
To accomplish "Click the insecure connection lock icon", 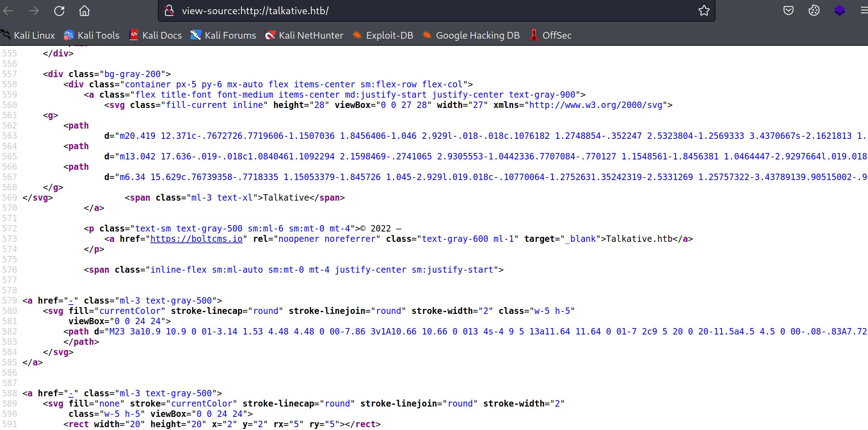I will 170,11.
